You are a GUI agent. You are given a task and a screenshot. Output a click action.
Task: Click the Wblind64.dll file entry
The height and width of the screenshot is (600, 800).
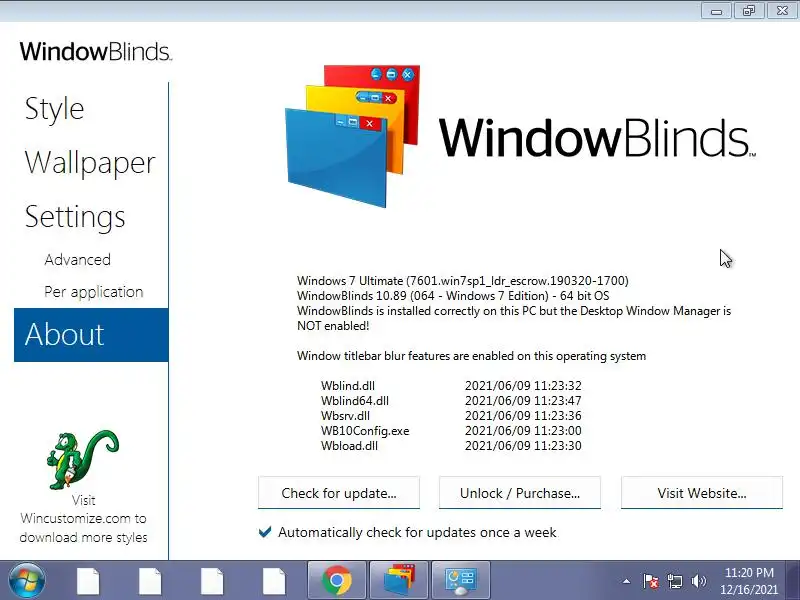(x=355, y=401)
